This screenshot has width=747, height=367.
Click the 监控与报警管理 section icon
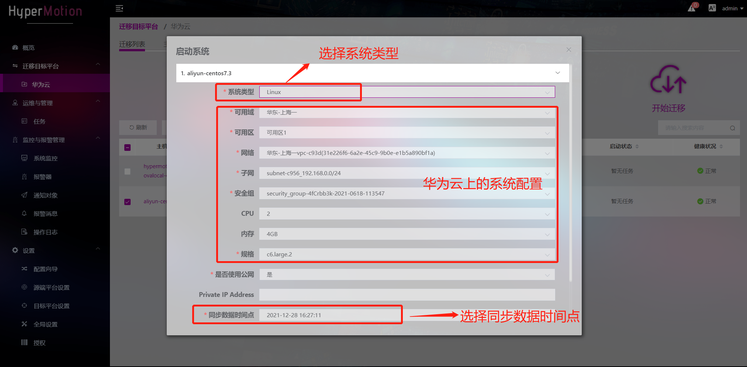[15, 140]
